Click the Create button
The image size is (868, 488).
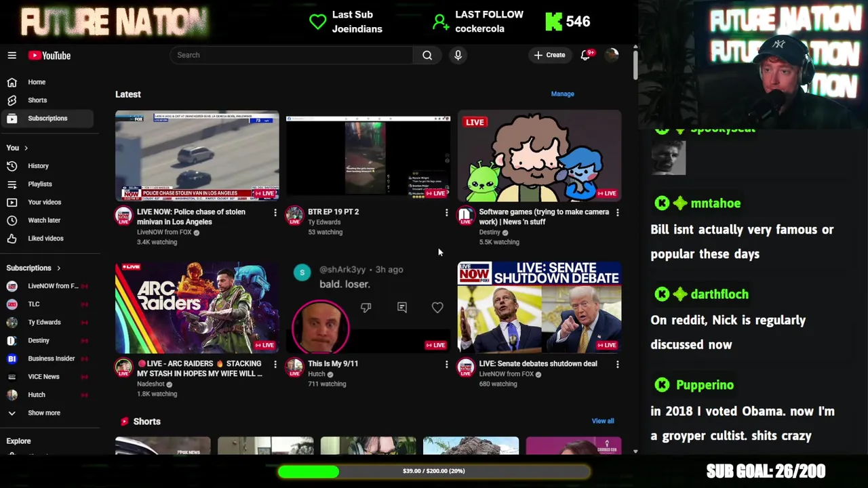click(549, 55)
